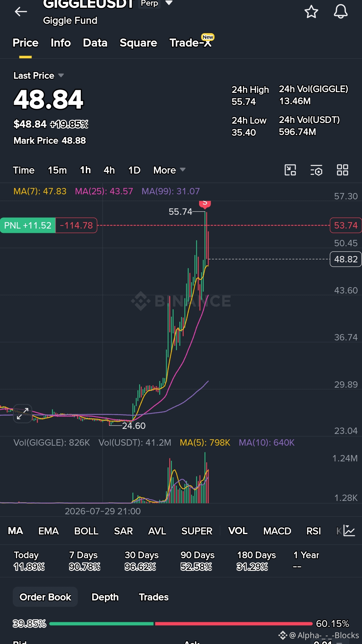Toggle the EMA indicator

[x=49, y=531]
